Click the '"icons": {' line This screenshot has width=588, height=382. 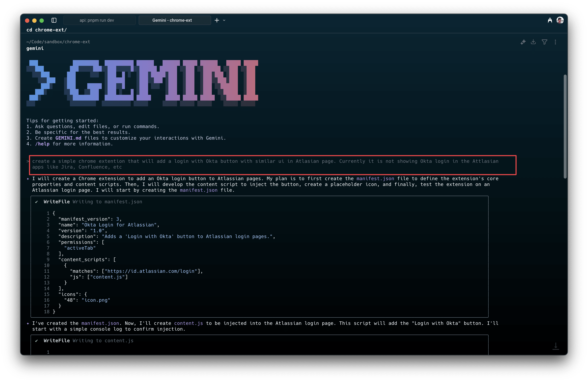tap(73, 294)
